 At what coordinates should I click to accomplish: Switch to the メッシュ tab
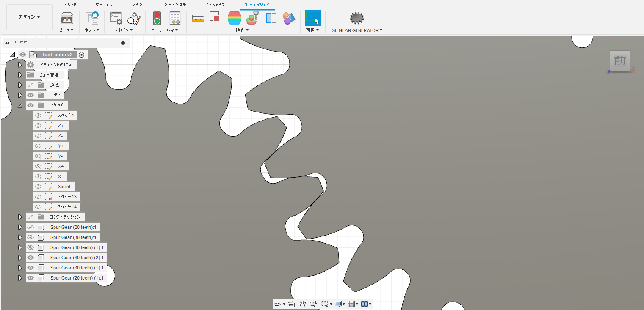click(139, 5)
